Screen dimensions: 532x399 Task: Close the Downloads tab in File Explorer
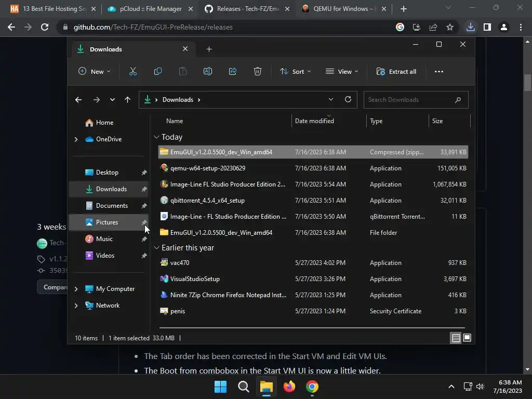click(x=185, y=49)
